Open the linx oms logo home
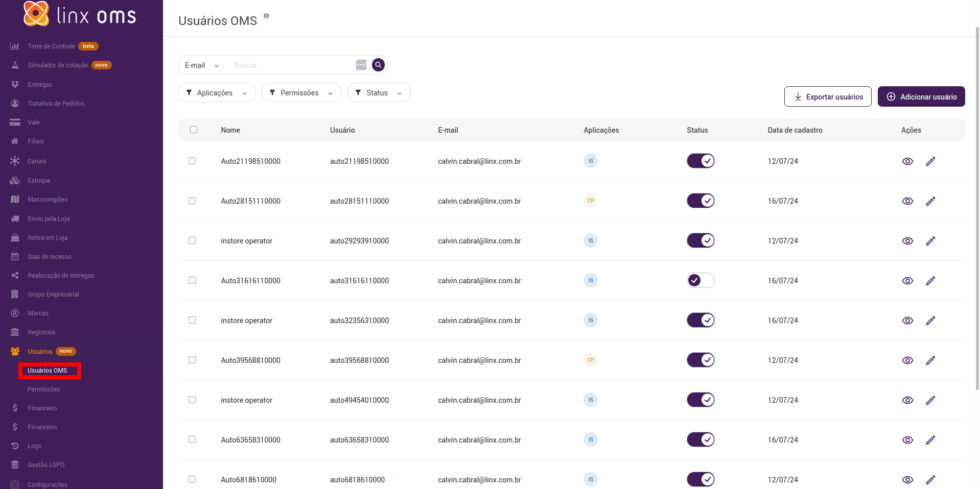This screenshot has width=980, height=489. 80,14
